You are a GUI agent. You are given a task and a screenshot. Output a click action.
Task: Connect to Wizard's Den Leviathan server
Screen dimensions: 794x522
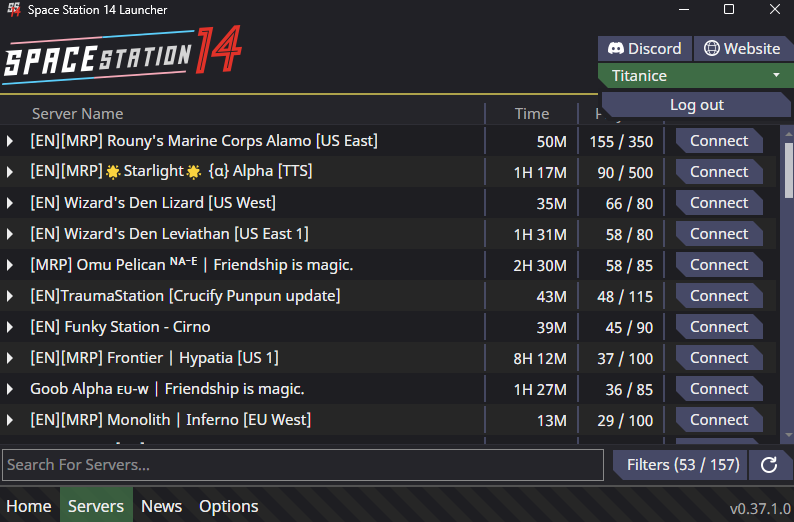pyautogui.click(x=718, y=234)
